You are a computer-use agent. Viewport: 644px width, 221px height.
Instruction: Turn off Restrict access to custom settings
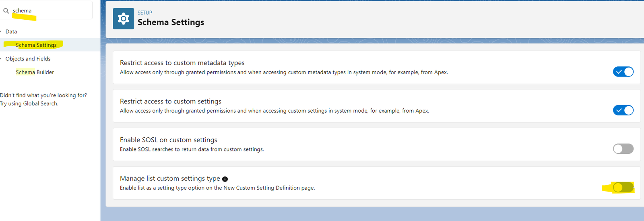623,110
